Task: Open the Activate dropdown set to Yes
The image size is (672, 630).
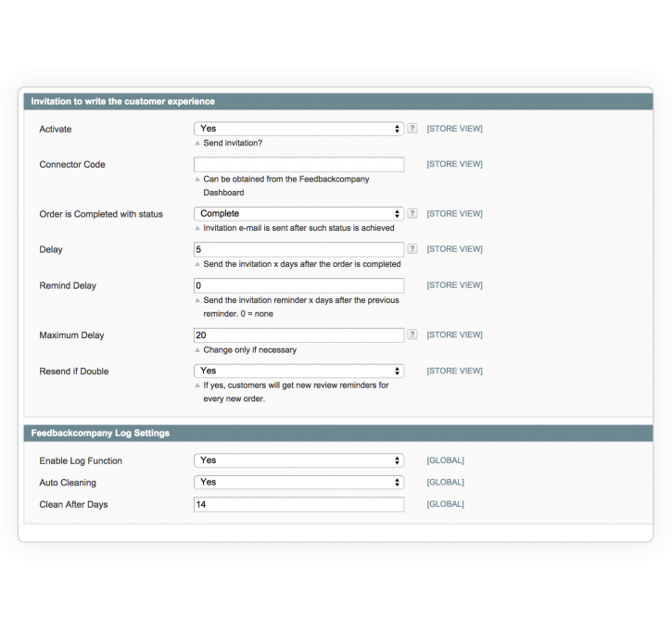Action: (x=298, y=129)
